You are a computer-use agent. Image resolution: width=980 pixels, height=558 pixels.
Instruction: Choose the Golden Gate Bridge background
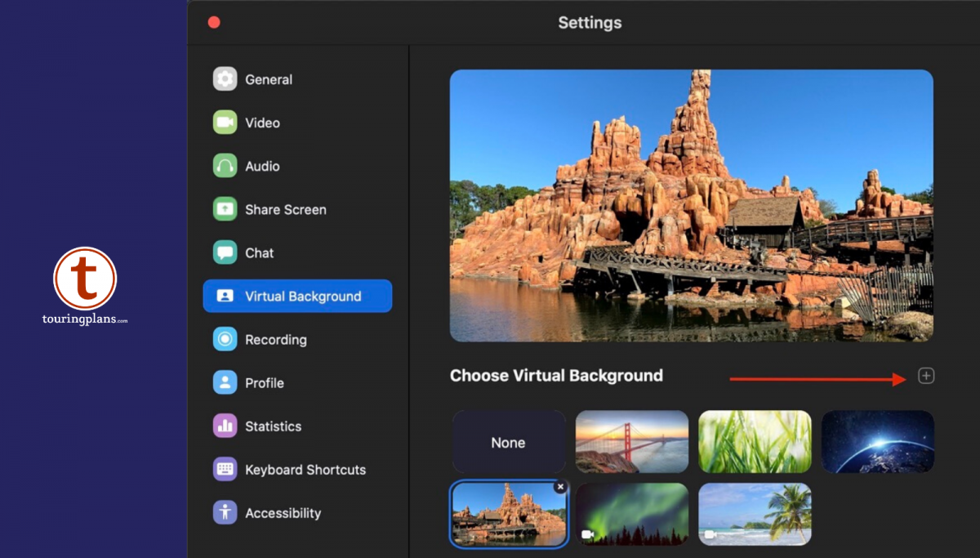(x=632, y=442)
